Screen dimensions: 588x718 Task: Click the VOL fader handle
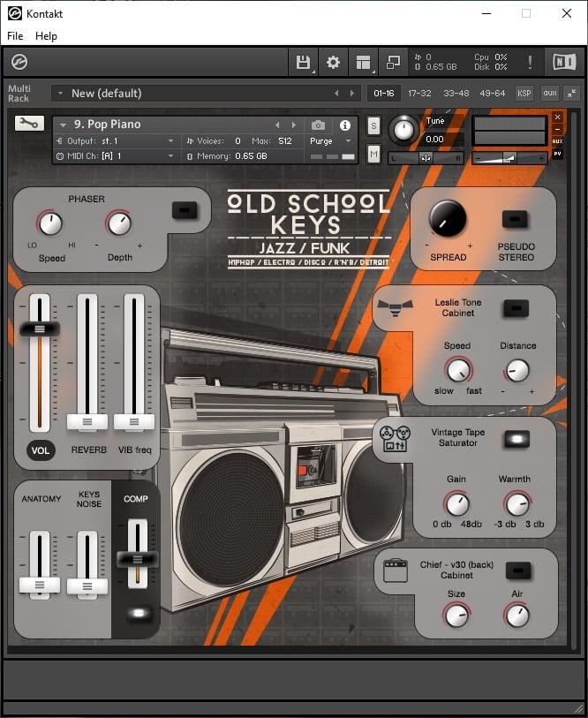(40, 329)
